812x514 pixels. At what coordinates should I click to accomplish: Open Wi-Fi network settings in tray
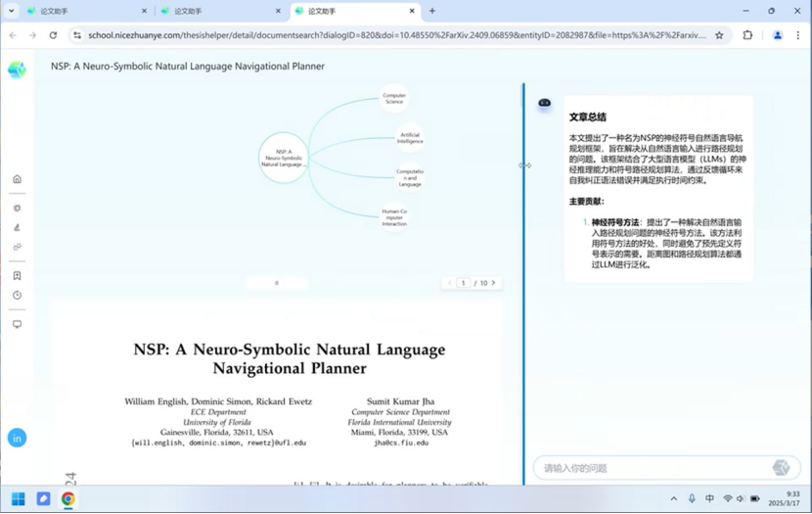728,498
